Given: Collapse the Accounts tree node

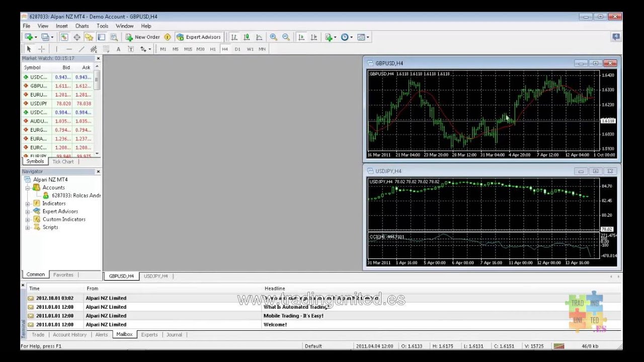Looking at the screenshot, I should (28, 188).
